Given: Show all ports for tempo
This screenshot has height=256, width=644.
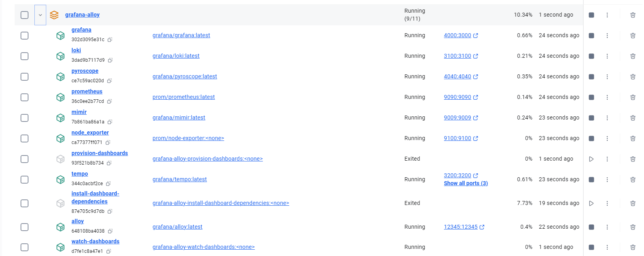Looking at the screenshot, I should [x=466, y=183].
